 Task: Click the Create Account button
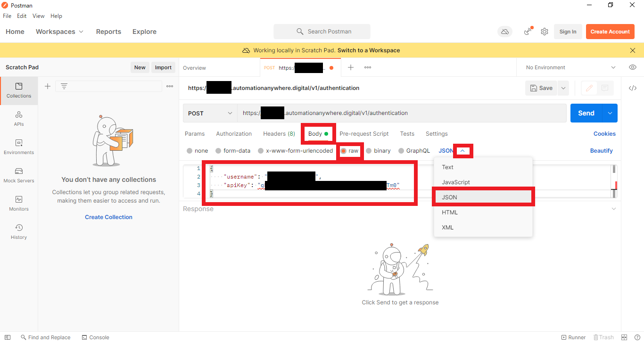610,32
